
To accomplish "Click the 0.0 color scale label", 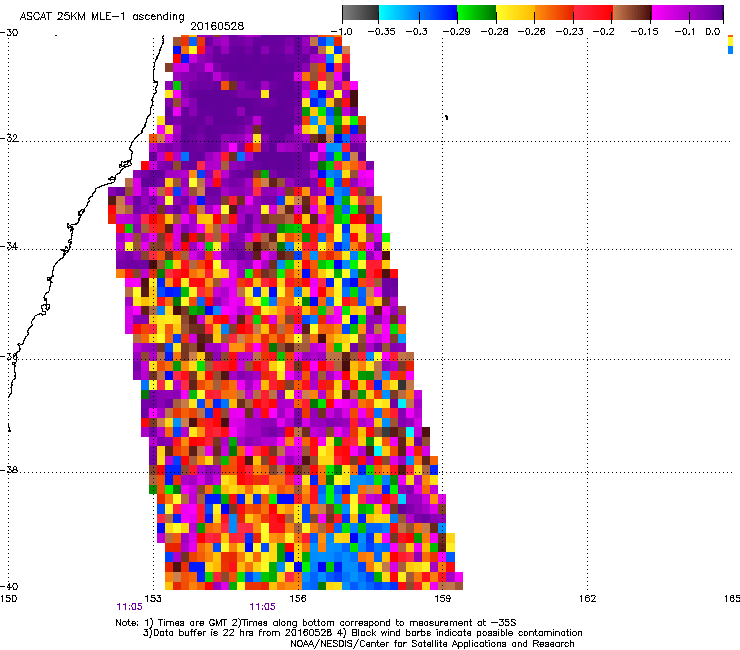I will tap(713, 32).
